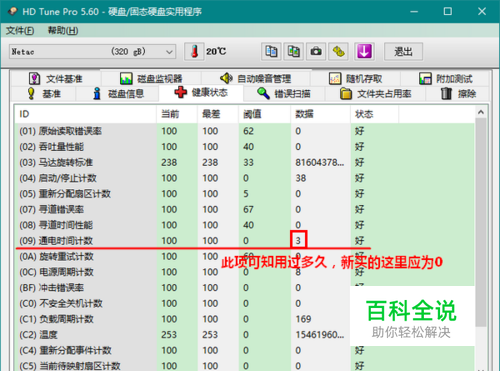Click current value 253 in 温度 row
The image size is (500, 371).
point(169,335)
